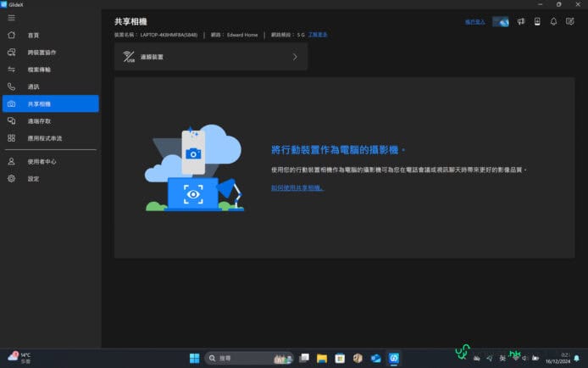Screen dimensions: 588x368
Task: Open 使用者中心 (User Center)
Action: click(42, 161)
